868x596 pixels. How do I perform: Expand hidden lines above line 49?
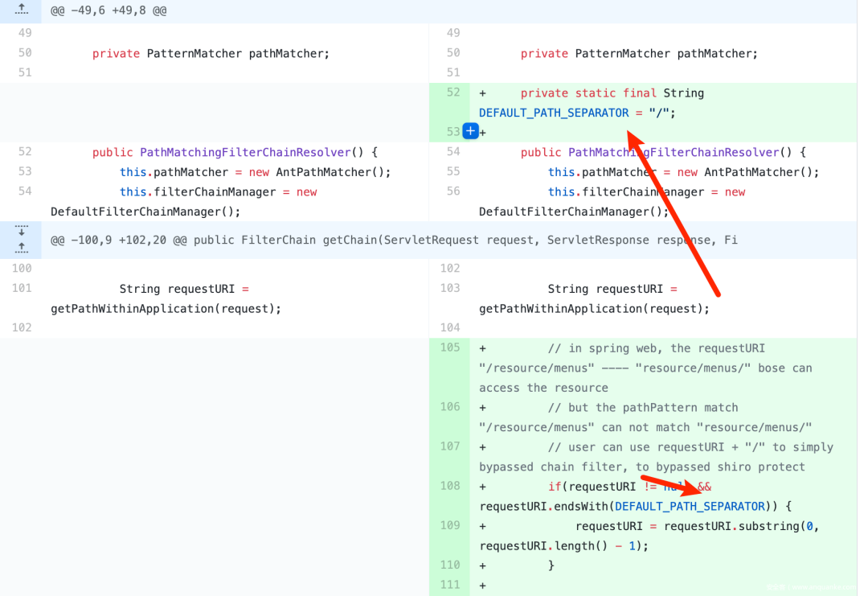[22, 10]
